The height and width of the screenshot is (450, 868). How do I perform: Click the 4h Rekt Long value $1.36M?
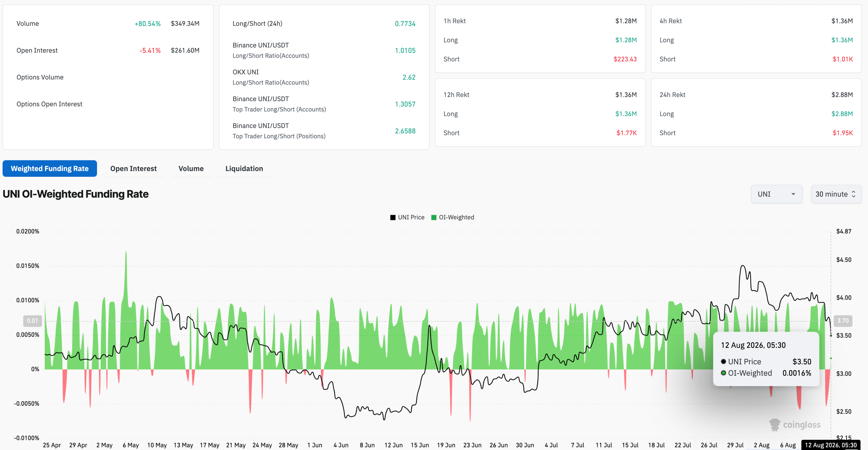click(x=842, y=40)
